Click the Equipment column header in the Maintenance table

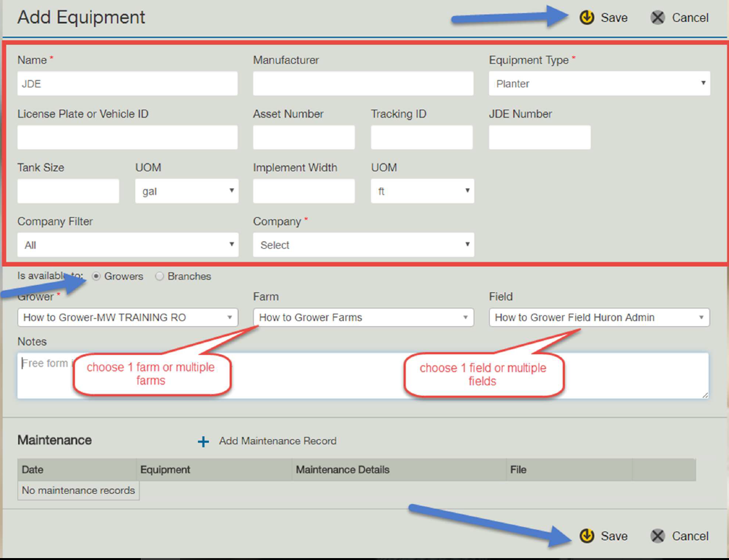(x=214, y=470)
